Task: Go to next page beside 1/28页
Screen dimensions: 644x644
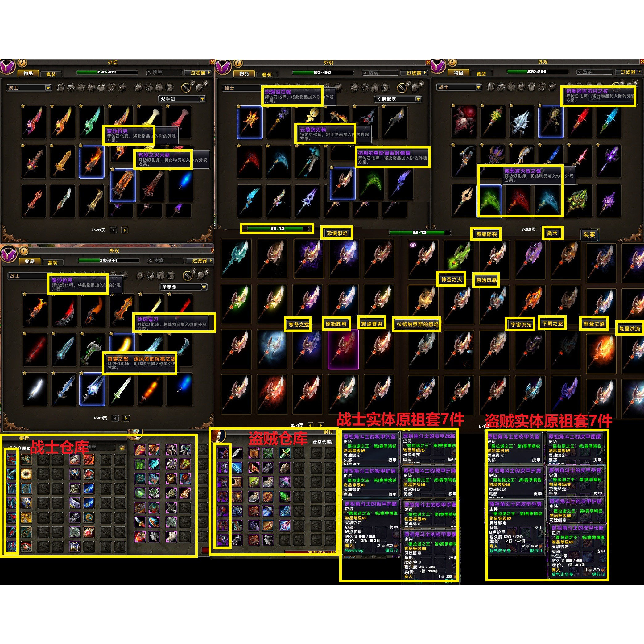Action: pyautogui.click(x=125, y=230)
